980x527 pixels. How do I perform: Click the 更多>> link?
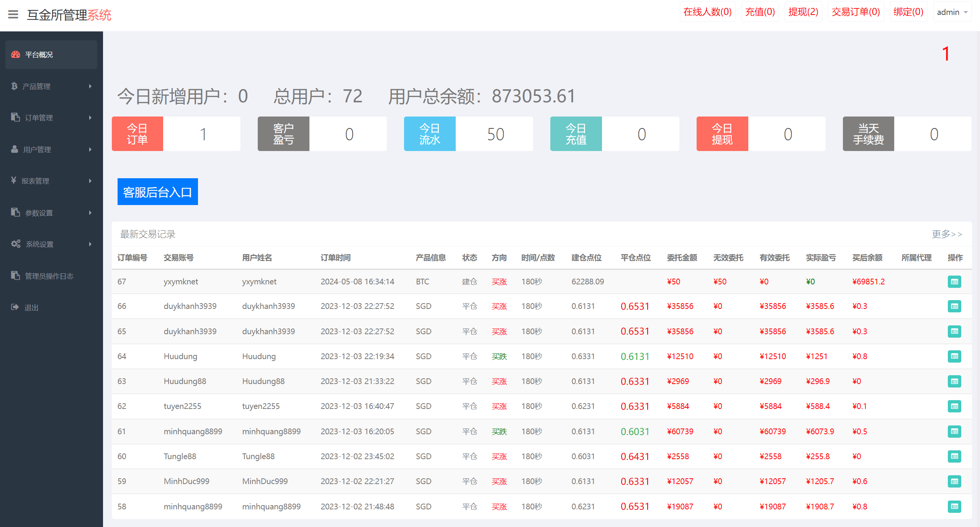tap(947, 234)
